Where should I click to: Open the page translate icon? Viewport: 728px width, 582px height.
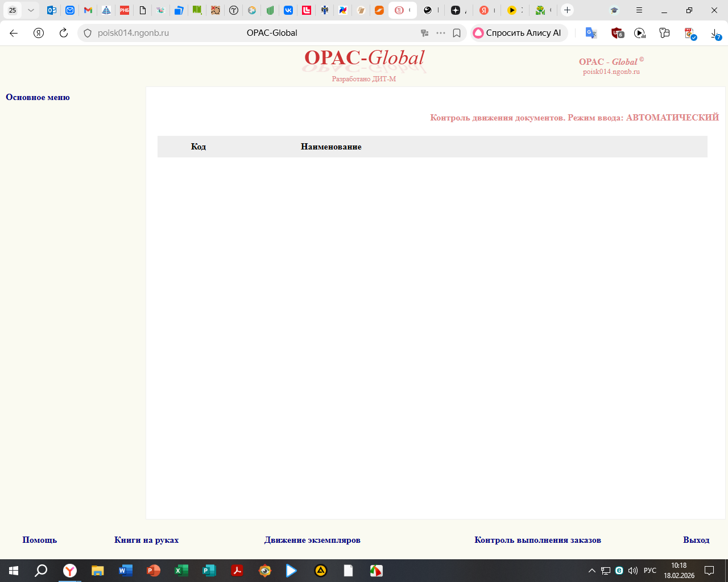click(591, 33)
